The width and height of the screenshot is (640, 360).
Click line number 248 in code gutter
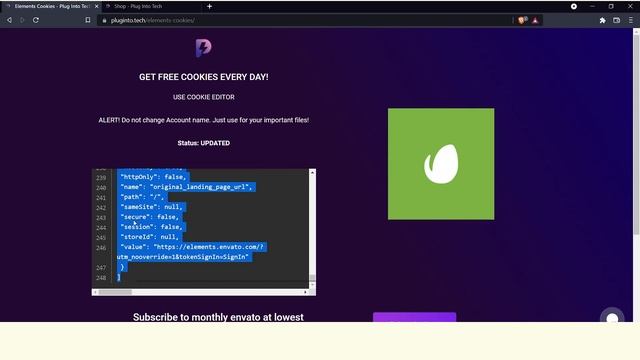click(101, 278)
